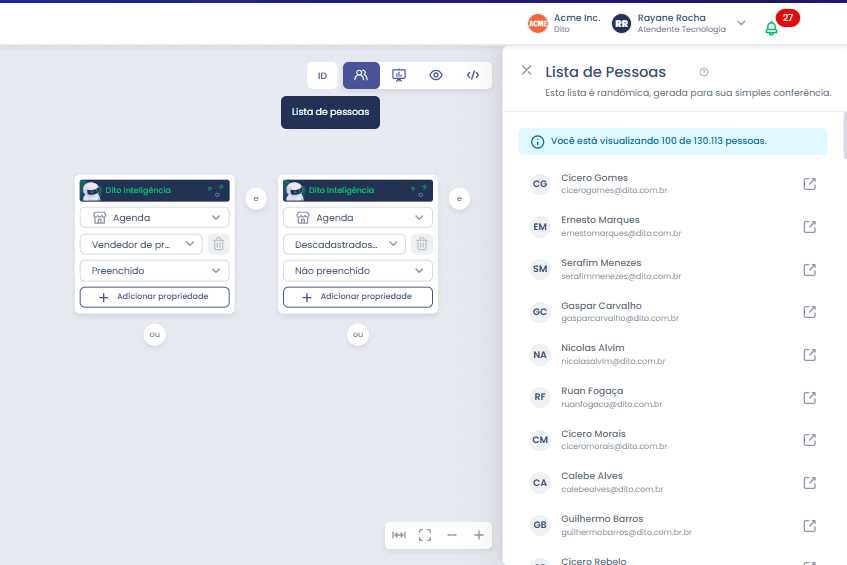Select the email ruanfogaca@dito.com.br
The image size is (847, 565).
tap(611, 404)
